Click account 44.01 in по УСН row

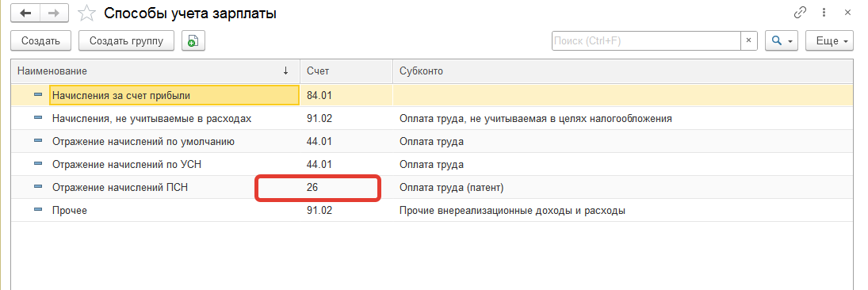pos(319,165)
